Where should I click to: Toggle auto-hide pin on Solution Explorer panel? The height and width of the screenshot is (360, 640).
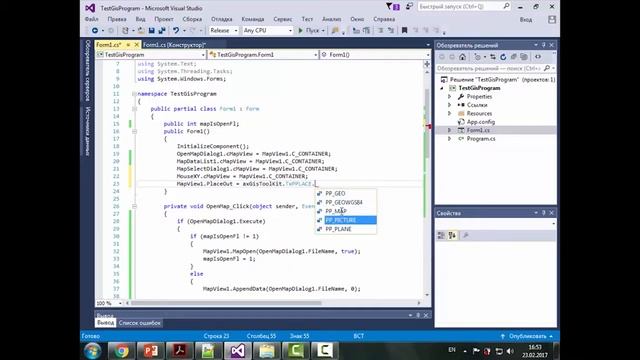point(544,45)
